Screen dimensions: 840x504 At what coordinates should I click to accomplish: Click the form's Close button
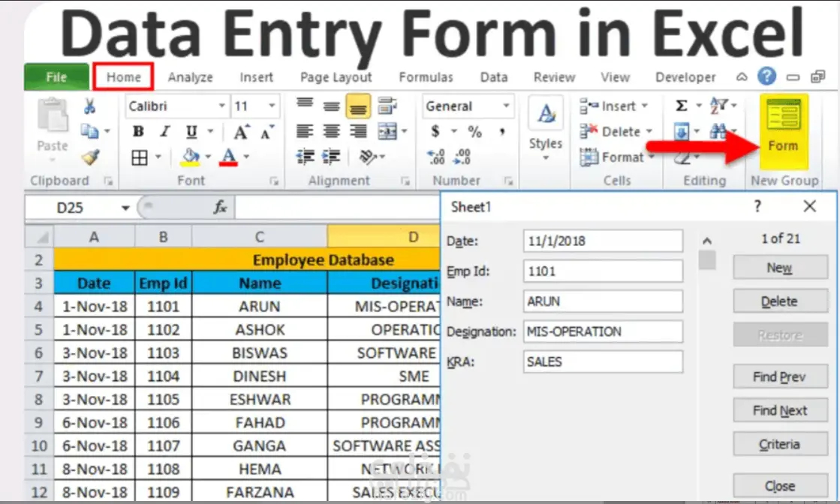point(780,486)
